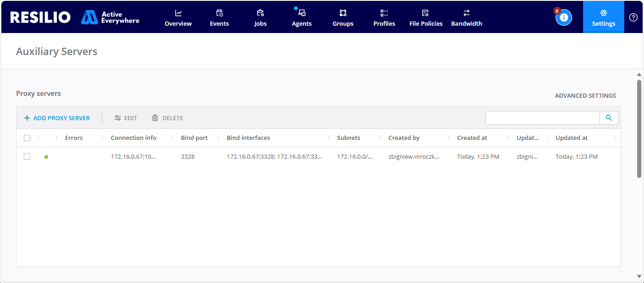Open the Profiles page
The image size is (644, 283).
(384, 18)
